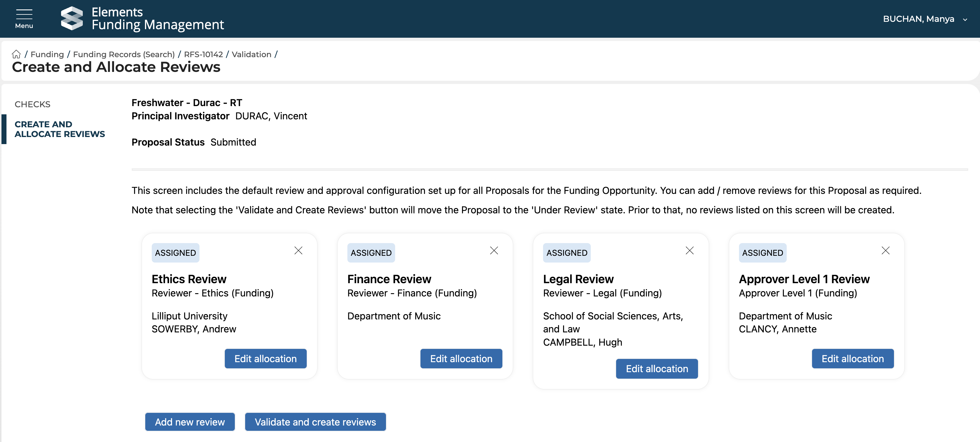Remove the Ethics Review card

(298, 251)
